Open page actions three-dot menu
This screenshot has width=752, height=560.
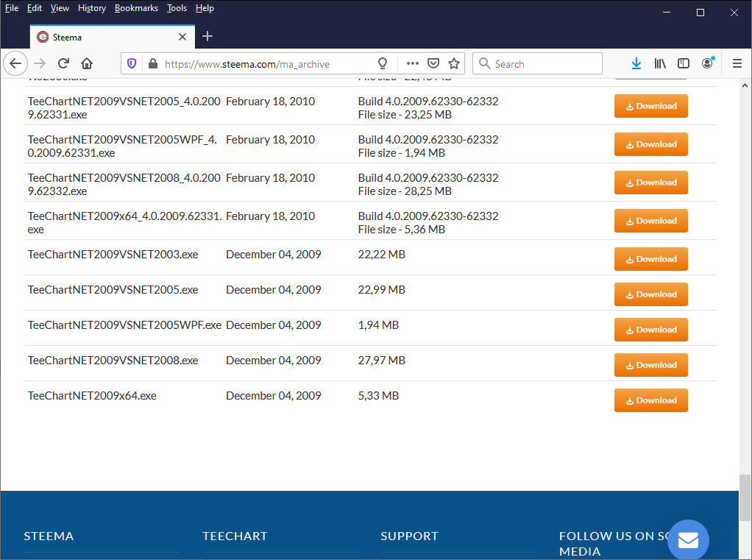pyautogui.click(x=413, y=63)
